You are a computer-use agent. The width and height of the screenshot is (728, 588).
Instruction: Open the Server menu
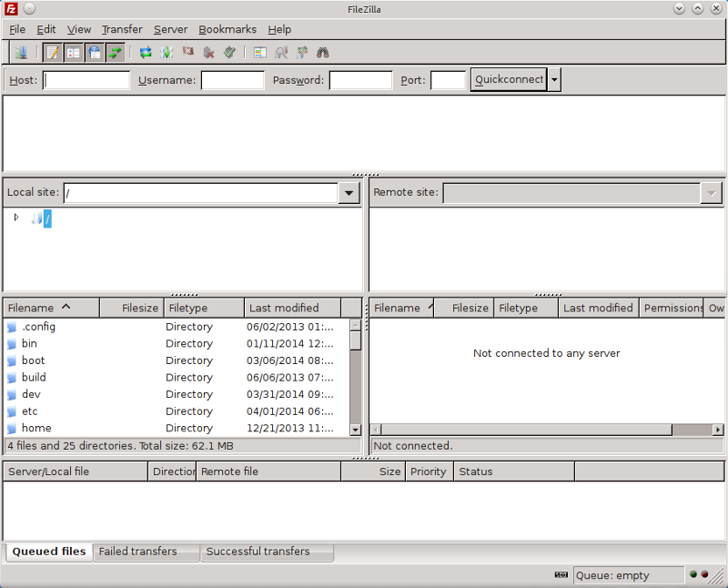pyautogui.click(x=171, y=29)
